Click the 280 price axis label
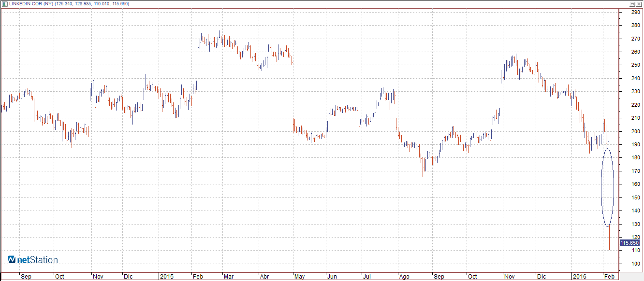 click(x=635, y=25)
